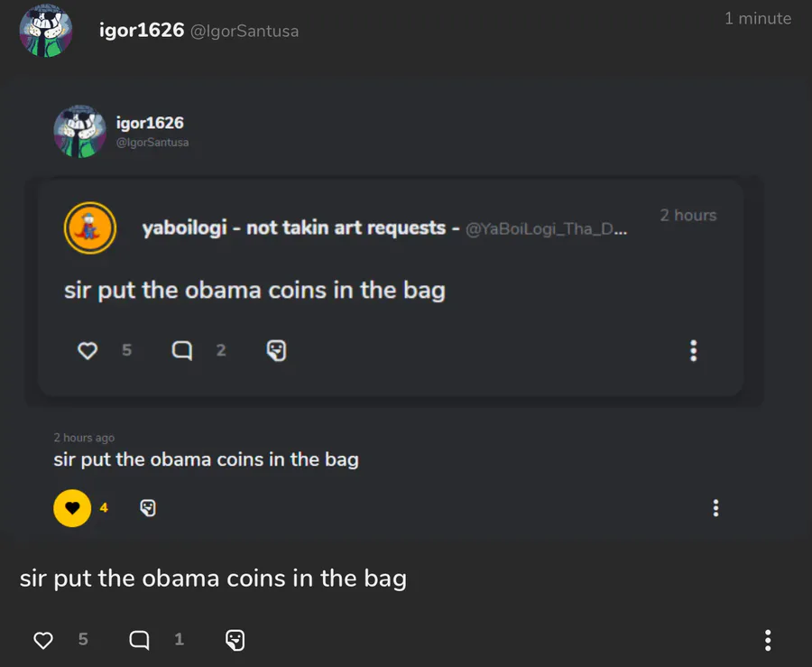Viewport: 812px width, 667px height.
Task: Like yaboilogi's quoted post
Action: (x=88, y=350)
